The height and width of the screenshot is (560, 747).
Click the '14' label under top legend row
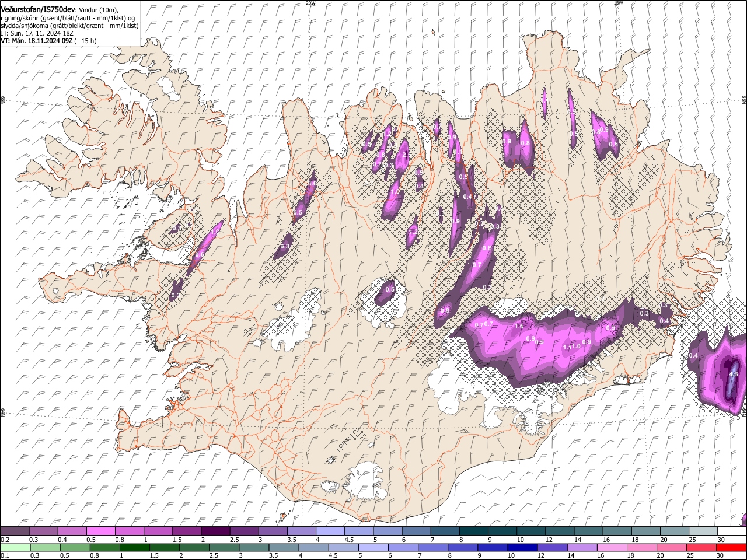tap(578, 540)
